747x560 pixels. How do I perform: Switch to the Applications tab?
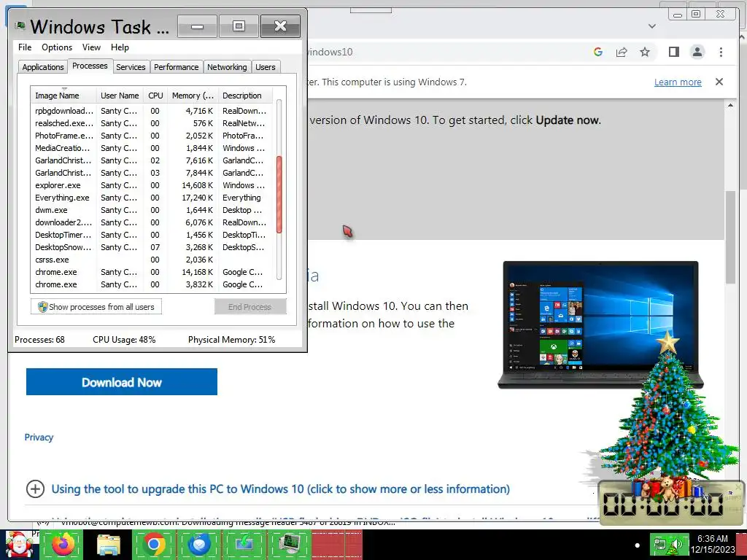pos(43,67)
